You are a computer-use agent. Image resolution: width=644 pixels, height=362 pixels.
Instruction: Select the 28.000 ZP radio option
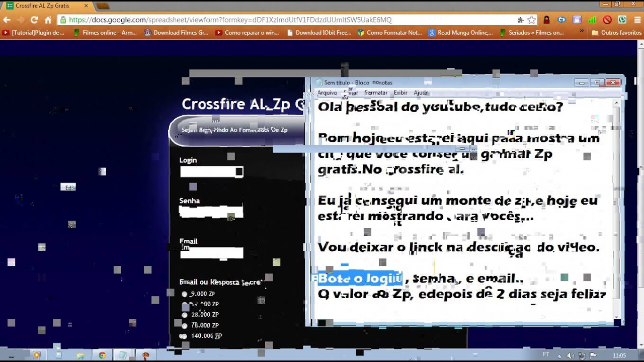tap(185, 315)
